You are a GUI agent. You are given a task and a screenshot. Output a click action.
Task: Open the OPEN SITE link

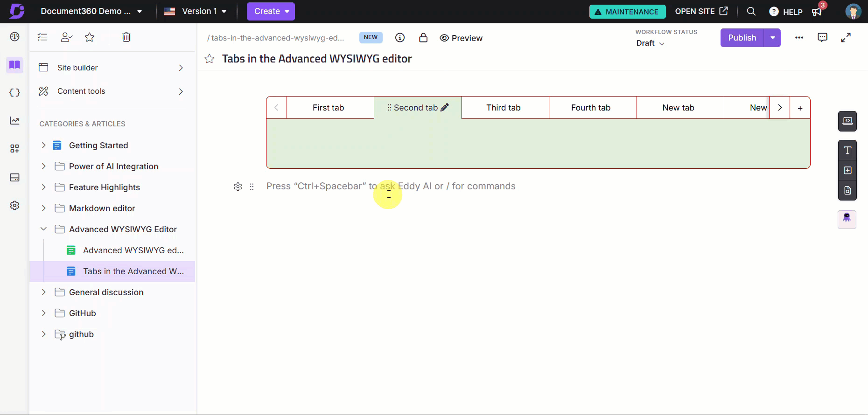(701, 11)
